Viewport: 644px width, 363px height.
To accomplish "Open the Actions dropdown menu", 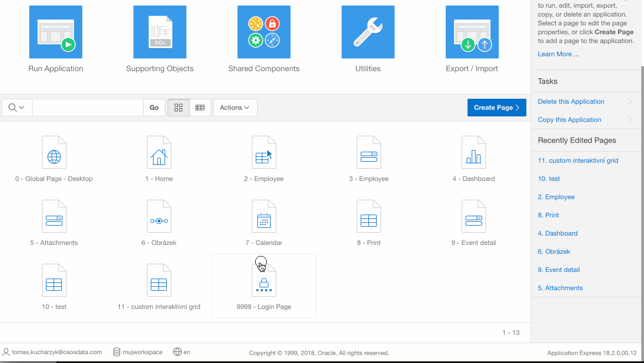I will [235, 108].
